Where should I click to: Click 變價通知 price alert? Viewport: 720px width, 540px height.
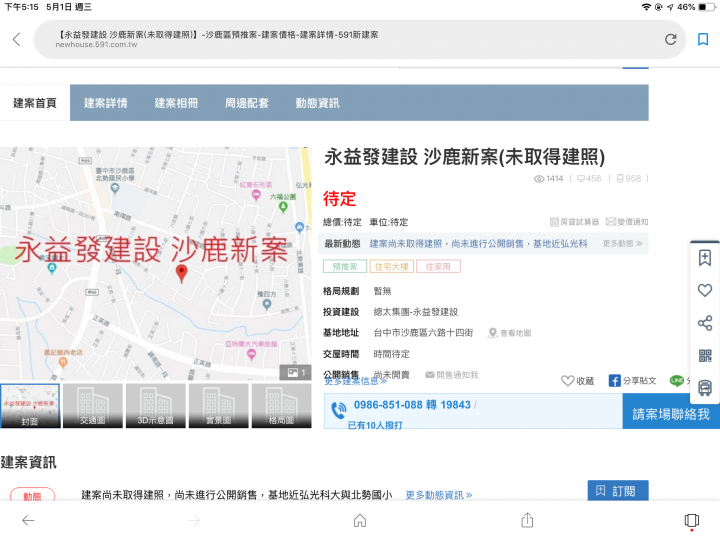tap(627, 222)
